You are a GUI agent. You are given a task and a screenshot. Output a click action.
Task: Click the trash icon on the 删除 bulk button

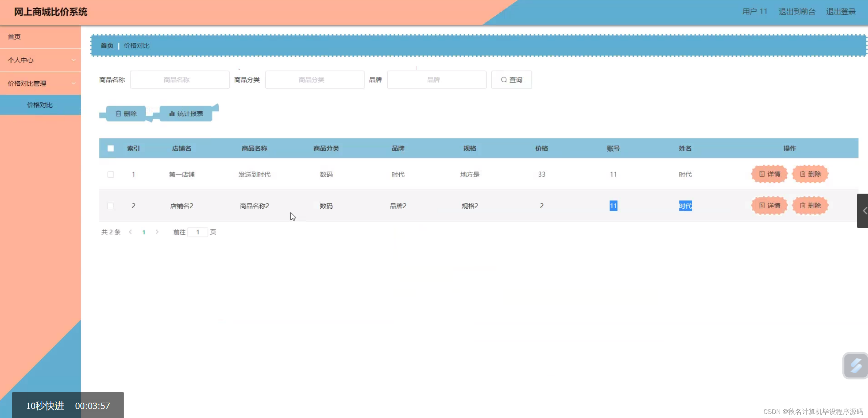click(x=119, y=113)
